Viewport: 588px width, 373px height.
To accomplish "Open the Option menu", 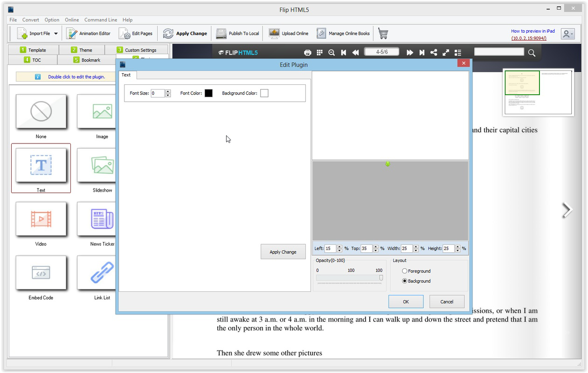I will click(x=52, y=20).
